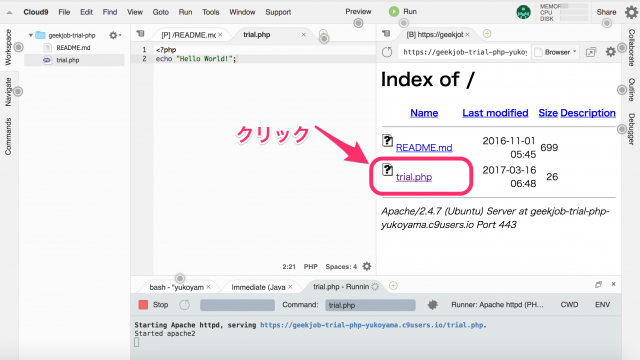Open the user avatar icon
The image size is (640, 360).
coord(524,12)
